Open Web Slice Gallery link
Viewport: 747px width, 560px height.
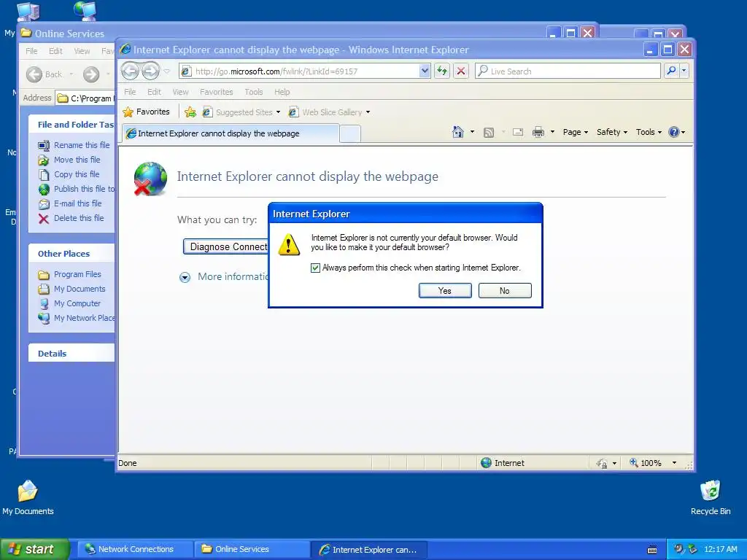coord(326,112)
